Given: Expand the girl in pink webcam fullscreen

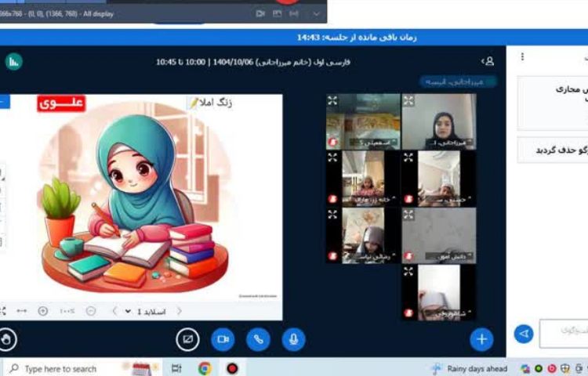Looking at the screenshot, I should [x=332, y=157].
